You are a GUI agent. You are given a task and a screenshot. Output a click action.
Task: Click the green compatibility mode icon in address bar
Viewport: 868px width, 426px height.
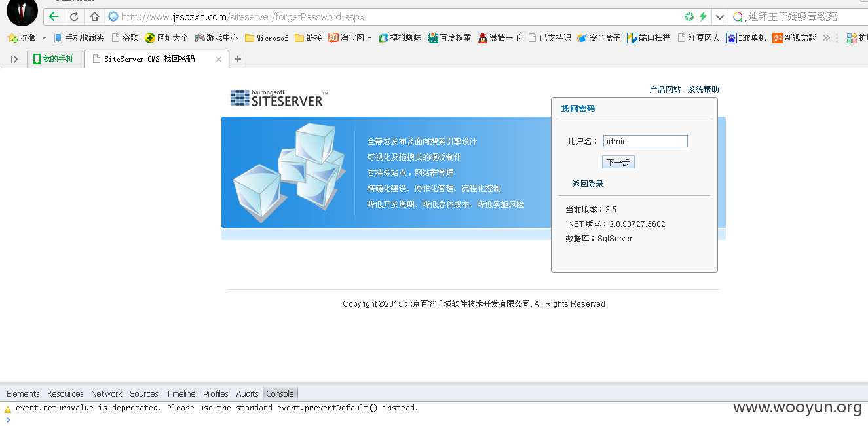pyautogui.click(x=689, y=16)
